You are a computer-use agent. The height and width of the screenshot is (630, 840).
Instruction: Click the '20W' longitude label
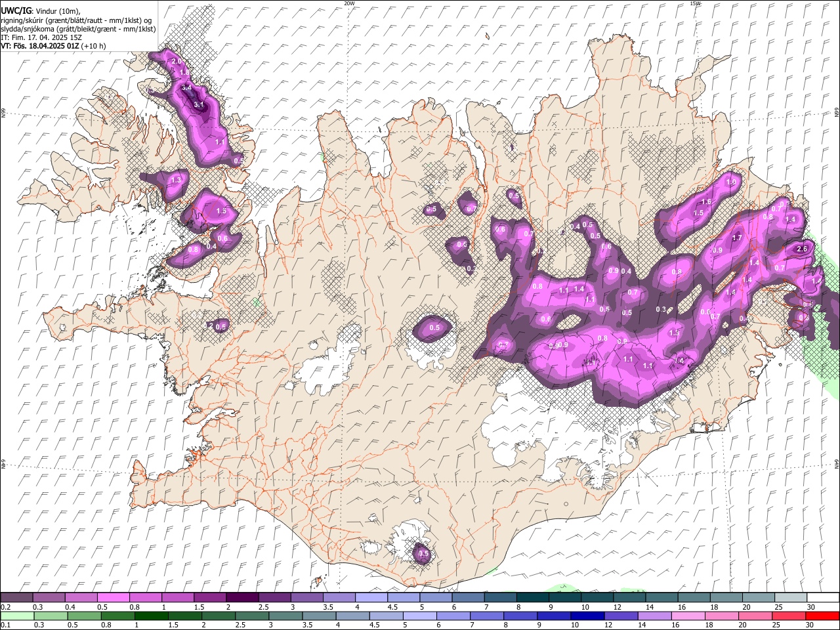coord(349,3)
